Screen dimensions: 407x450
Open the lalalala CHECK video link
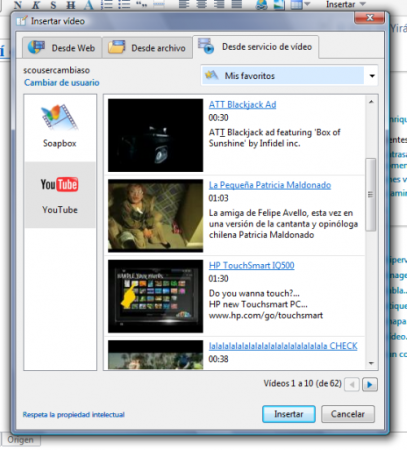(283, 346)
